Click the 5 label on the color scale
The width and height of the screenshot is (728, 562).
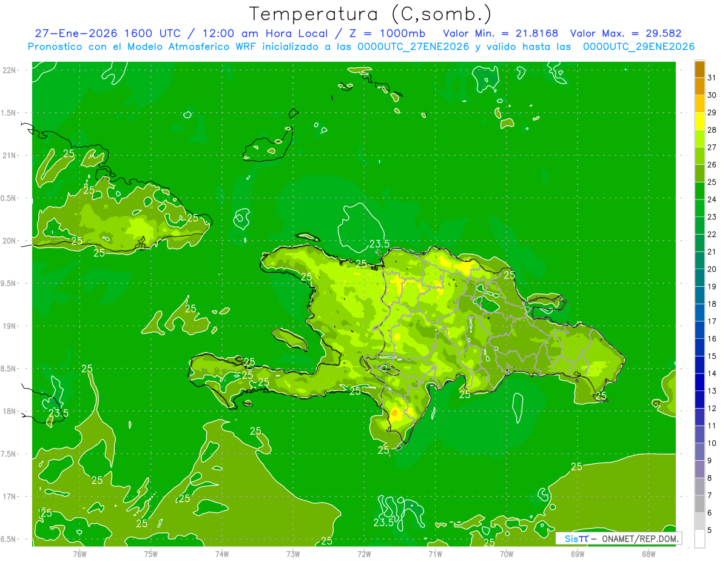click(709, 530)
